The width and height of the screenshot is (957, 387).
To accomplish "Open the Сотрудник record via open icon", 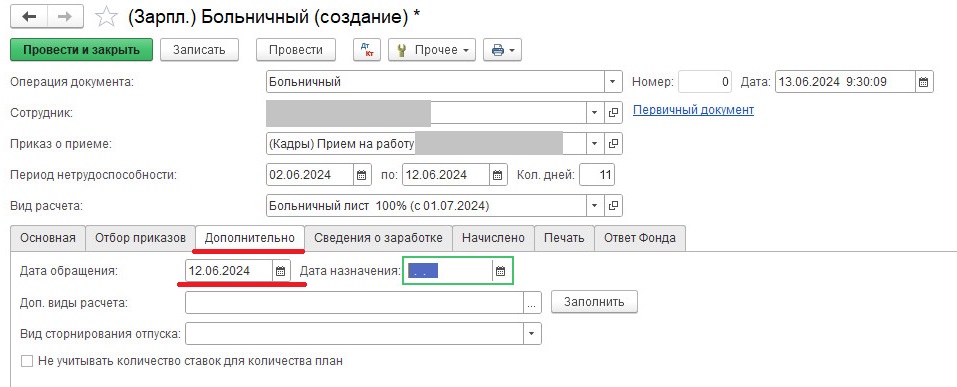I will pos(613,112).
